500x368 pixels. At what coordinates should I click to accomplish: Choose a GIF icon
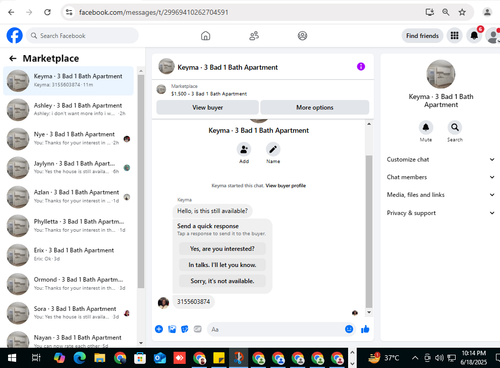click(x=198, y=329)
